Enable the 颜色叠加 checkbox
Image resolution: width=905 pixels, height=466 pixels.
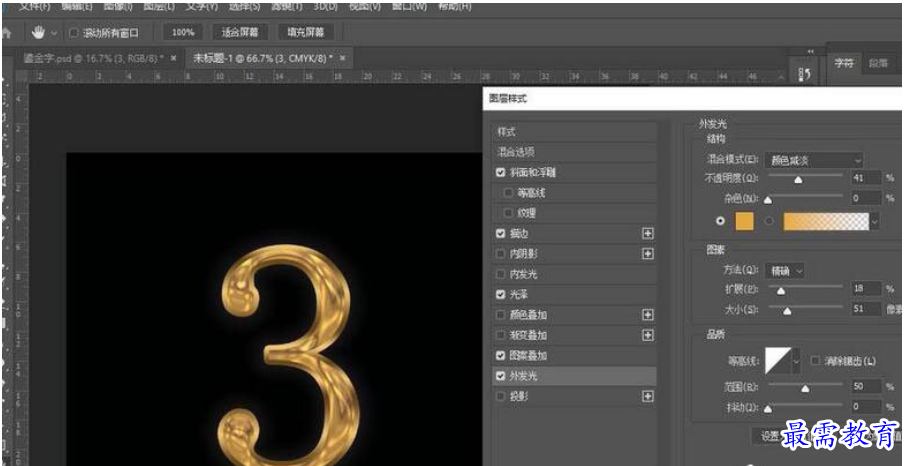point(500,315)
